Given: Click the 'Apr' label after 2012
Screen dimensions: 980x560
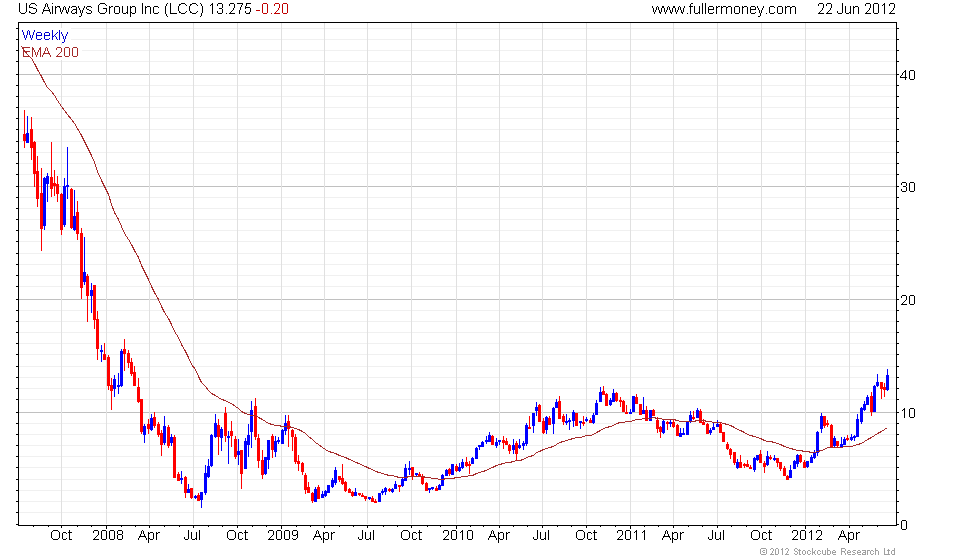Looking at the screenshot, I should coord(849,536).
